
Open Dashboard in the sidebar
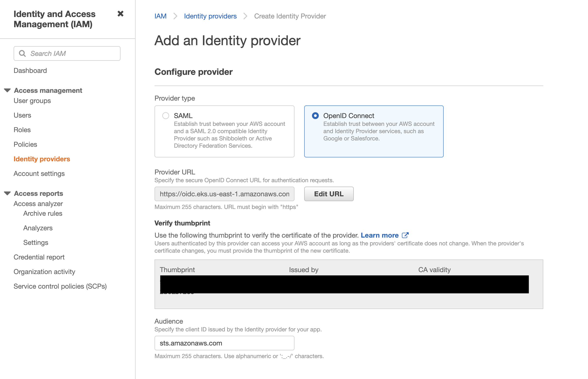click(30, 71)
